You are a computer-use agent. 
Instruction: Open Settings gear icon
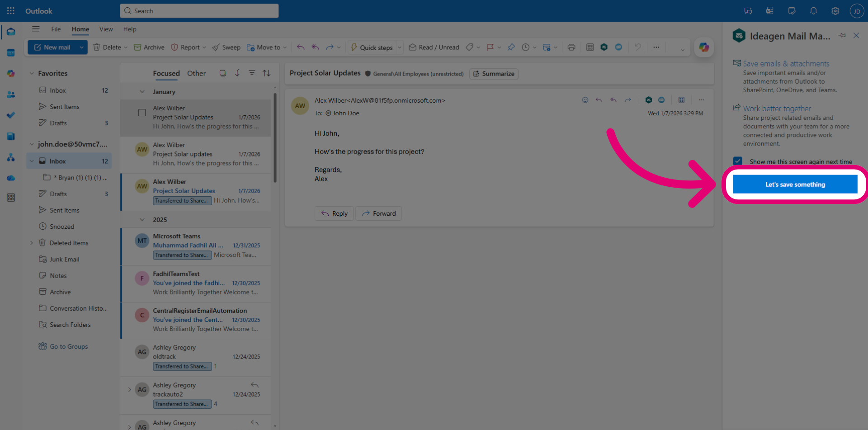(835, 11)
